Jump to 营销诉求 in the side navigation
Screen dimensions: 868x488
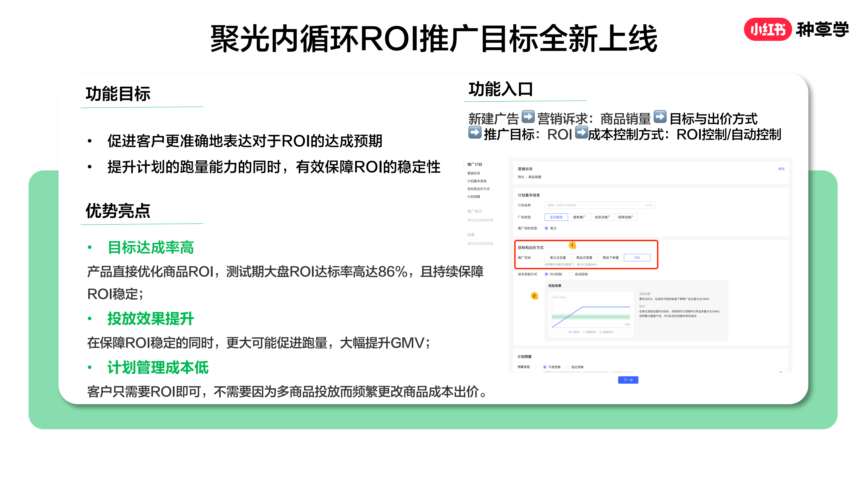pos(474,173)
